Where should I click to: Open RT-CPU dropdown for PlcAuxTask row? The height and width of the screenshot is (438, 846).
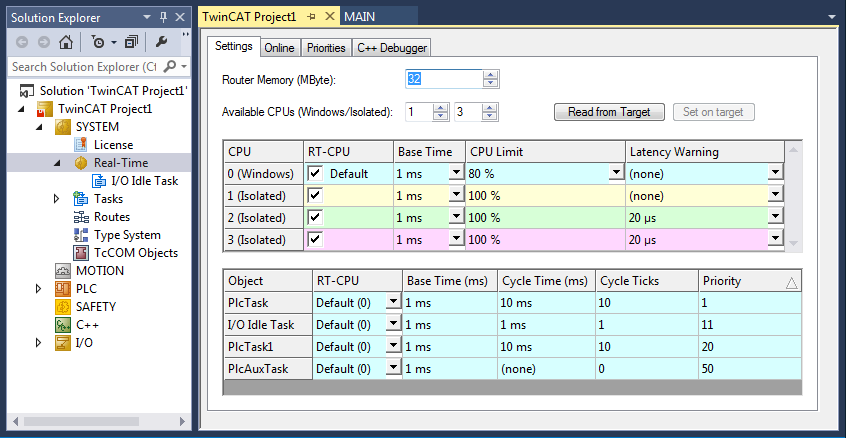point(394,368)
